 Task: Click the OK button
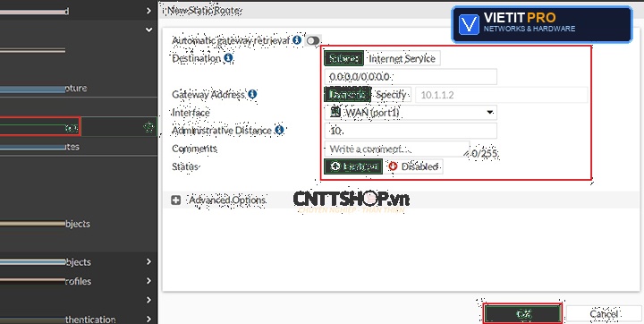[523, 314]
